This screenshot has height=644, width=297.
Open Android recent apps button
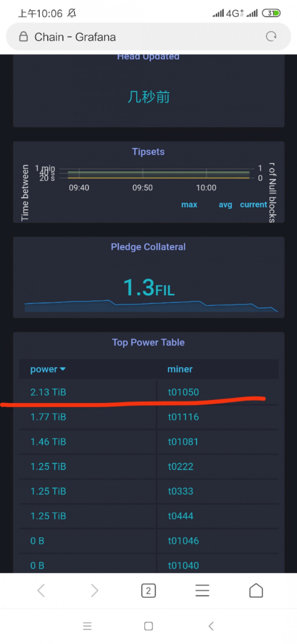point(87,626)
